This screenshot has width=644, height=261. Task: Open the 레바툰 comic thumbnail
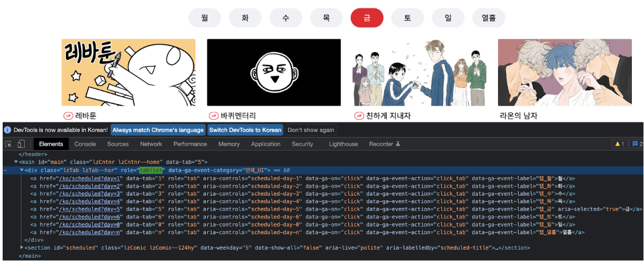pos(128,72)
